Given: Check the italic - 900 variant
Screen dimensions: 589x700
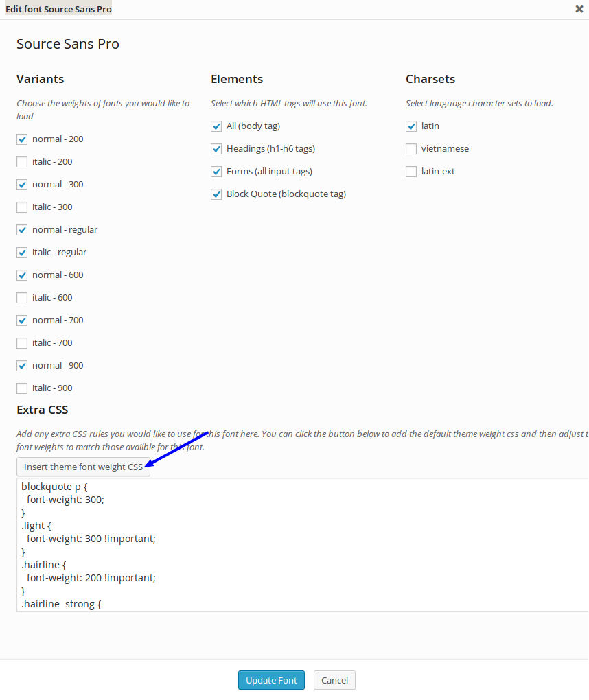Looking at the screenshot, I should [22, 388].
